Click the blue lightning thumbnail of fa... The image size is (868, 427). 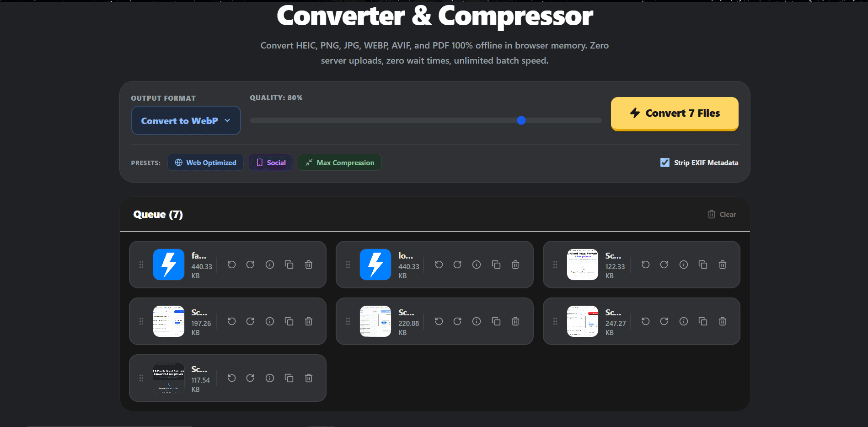pos(169,265)
